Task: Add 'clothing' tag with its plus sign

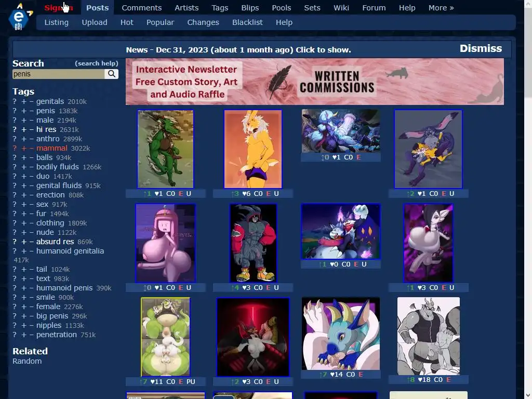Action: point(24,223)
